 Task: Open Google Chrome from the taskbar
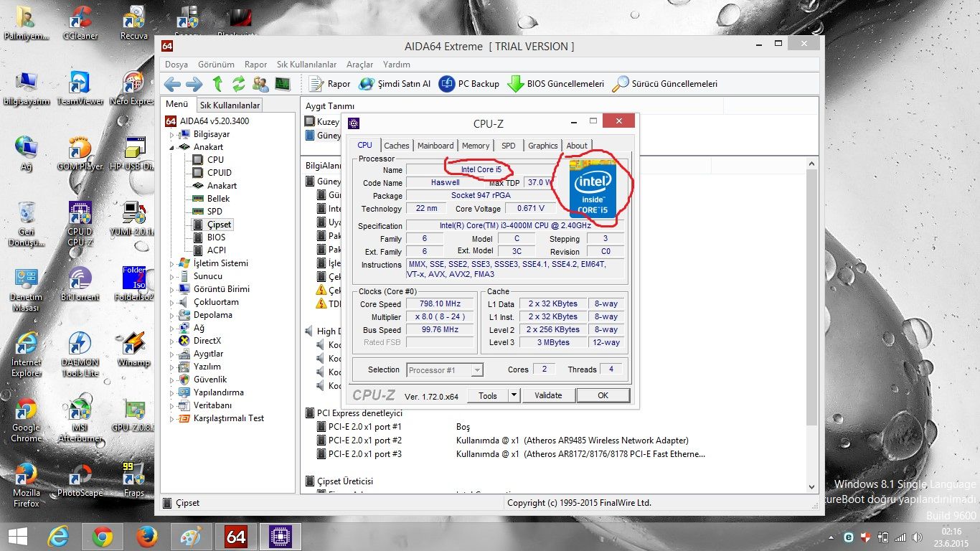pos(103,537)
